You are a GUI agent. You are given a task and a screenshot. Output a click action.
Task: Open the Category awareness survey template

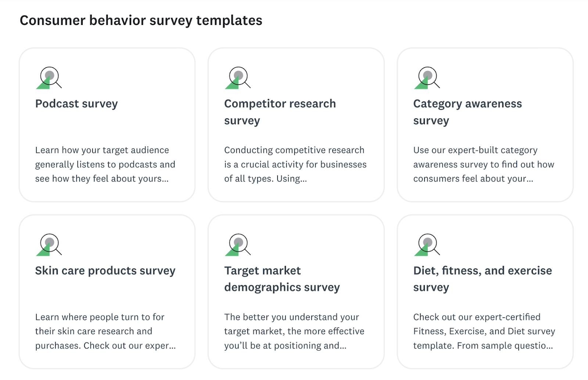click(x=467, y=112)
